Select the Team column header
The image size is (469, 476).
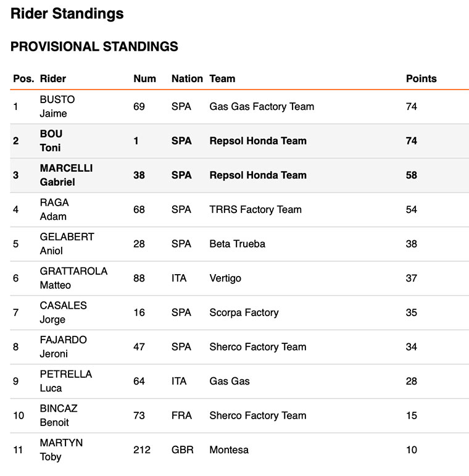pos(222,78)
